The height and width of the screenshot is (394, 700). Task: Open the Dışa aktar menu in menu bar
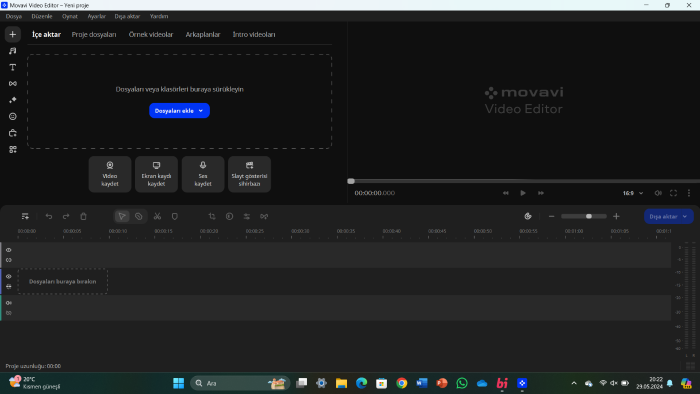[127, 16]
